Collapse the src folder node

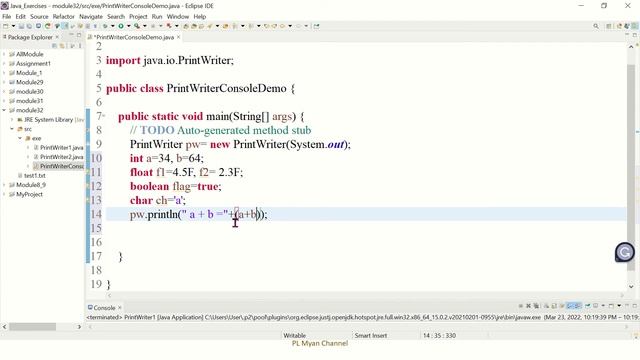[12, 129]
